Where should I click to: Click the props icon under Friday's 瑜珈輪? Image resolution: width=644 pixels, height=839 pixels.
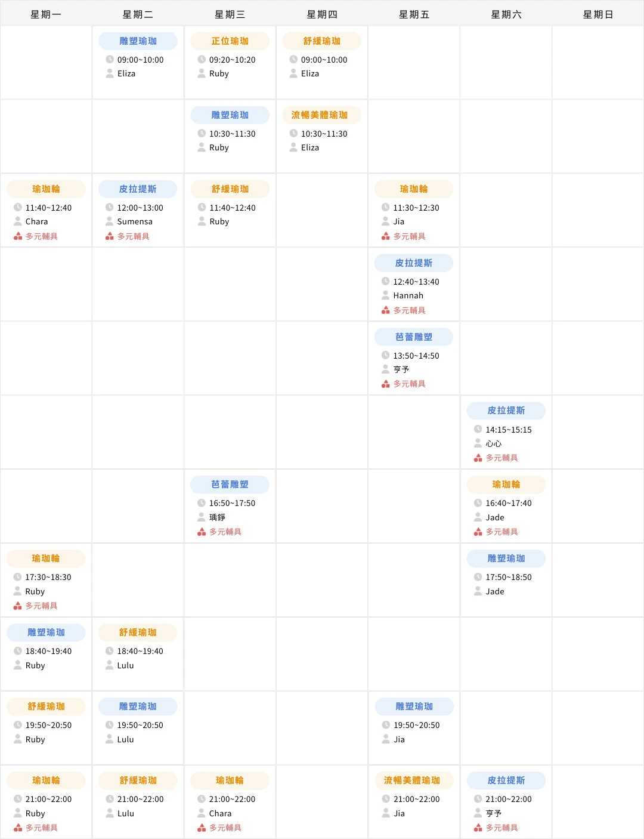click(x=385, y=236)
